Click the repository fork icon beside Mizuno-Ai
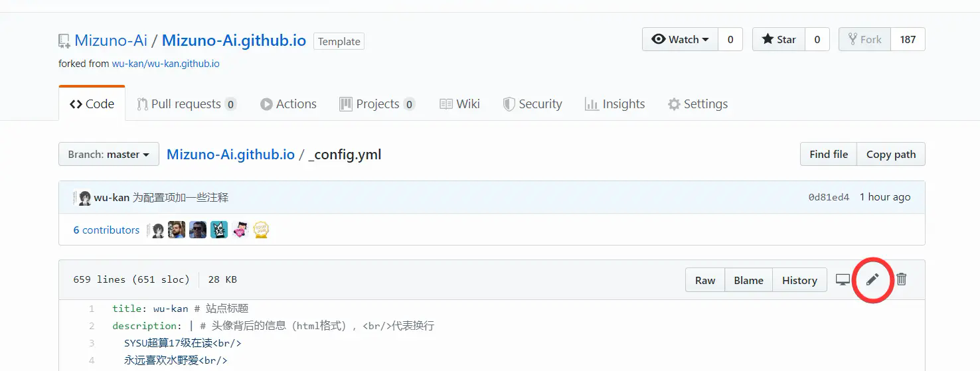 [x=64, y=41]
